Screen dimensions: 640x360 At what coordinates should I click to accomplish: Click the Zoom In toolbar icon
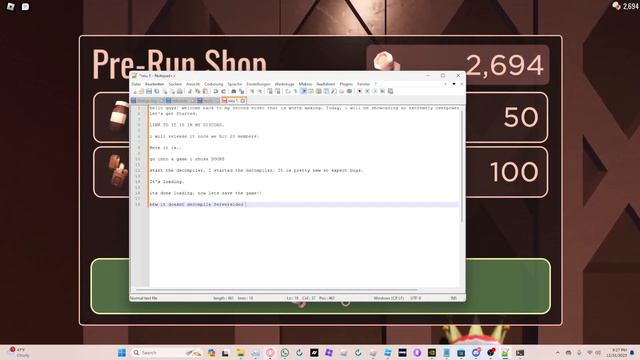tap(252, 91)
